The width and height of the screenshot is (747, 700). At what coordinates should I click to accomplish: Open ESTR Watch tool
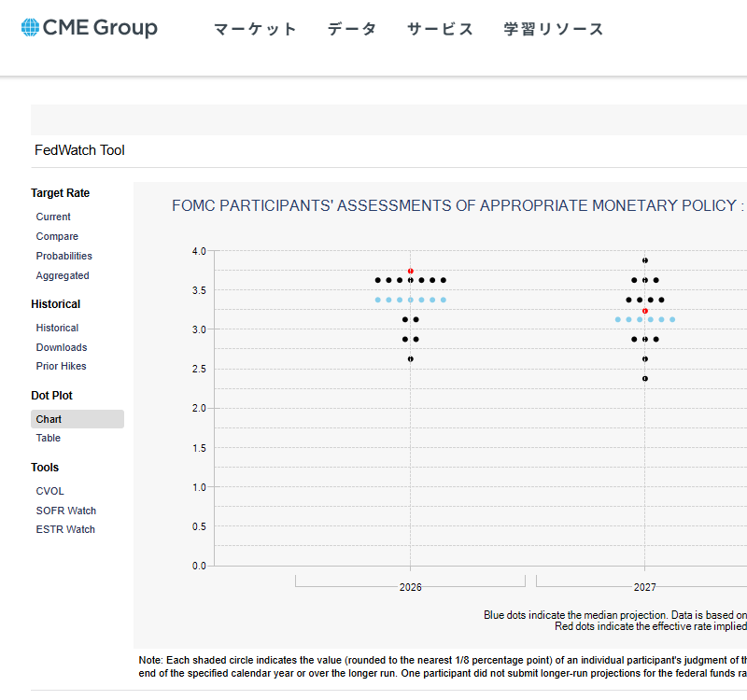coord(65,529)
